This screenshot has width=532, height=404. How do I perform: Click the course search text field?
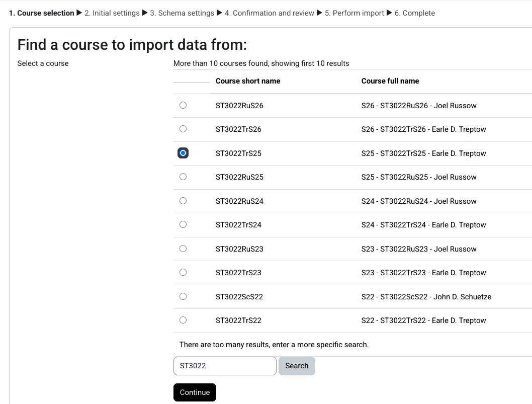click(x=225, y=366)
